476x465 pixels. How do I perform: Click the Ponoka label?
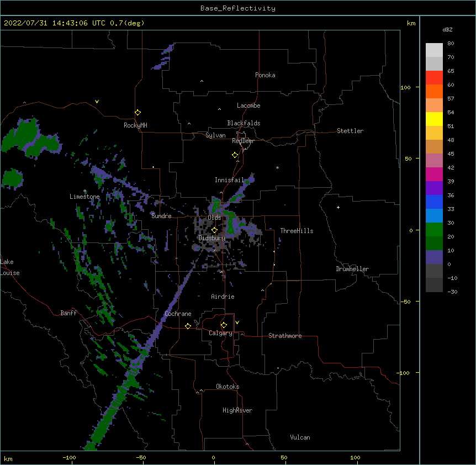pos(265,75)
